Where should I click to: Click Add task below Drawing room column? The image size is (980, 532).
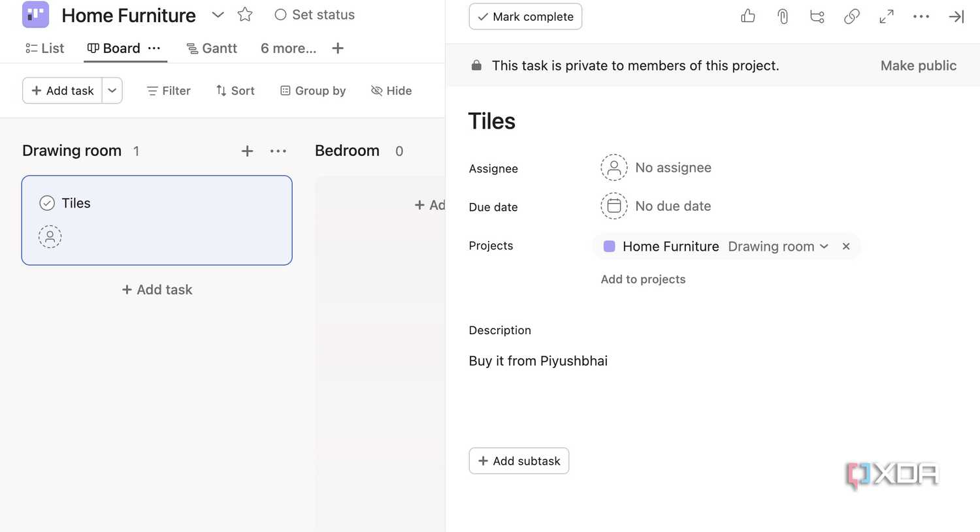pyautogui.click(x=157, y=290)
